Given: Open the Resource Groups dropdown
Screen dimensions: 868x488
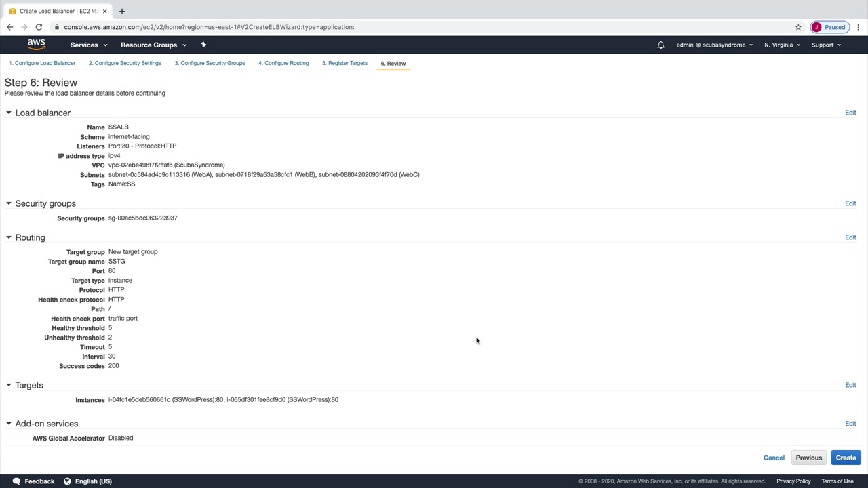Looking at the screenshot, I should (x=153, y=45).
